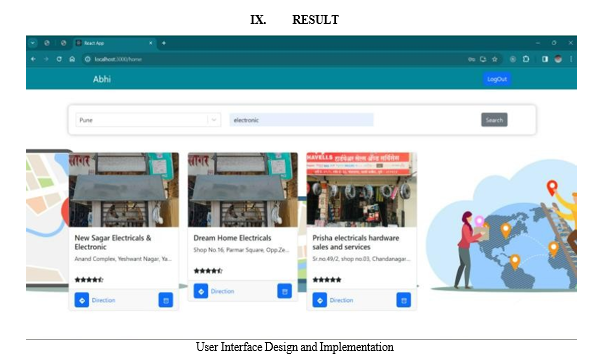Click the Search button
Screen dimensions: 593x360
[494, 120]
